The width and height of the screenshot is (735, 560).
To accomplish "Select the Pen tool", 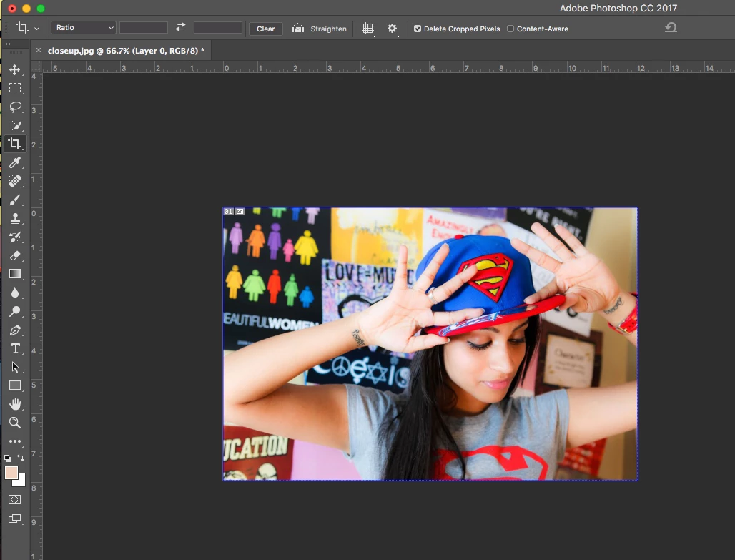I will 14,330.
